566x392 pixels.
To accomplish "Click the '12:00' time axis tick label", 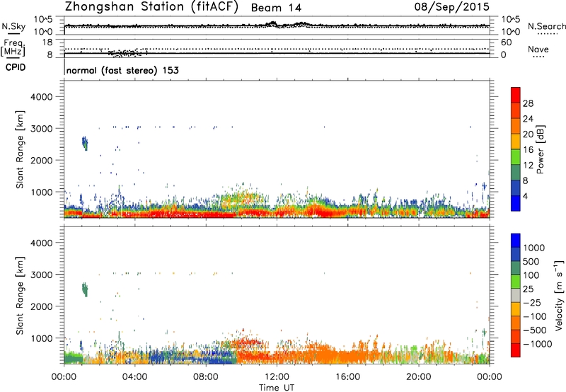I will tap(277, 377).
